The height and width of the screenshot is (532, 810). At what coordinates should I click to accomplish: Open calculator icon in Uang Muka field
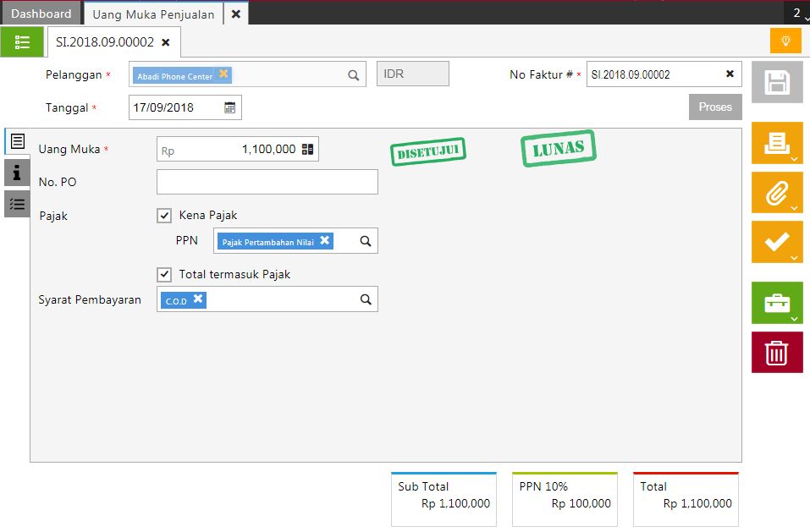coord(307,150)
